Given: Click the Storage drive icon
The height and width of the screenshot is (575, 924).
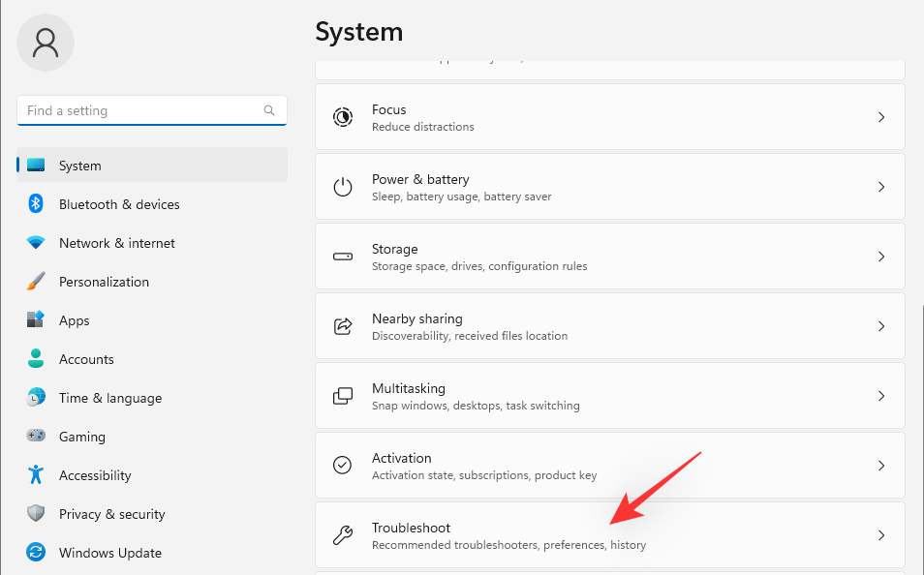Looking at the screenshot, I should (x=343, y=257).
